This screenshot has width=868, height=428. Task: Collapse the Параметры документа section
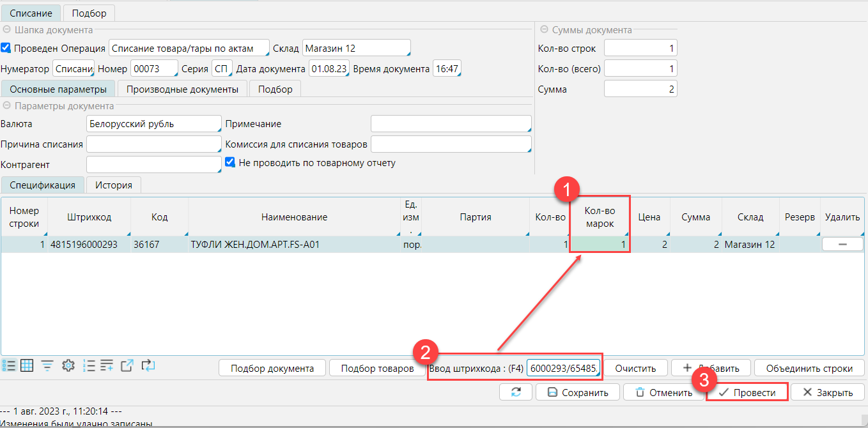[x=7, y=106]
